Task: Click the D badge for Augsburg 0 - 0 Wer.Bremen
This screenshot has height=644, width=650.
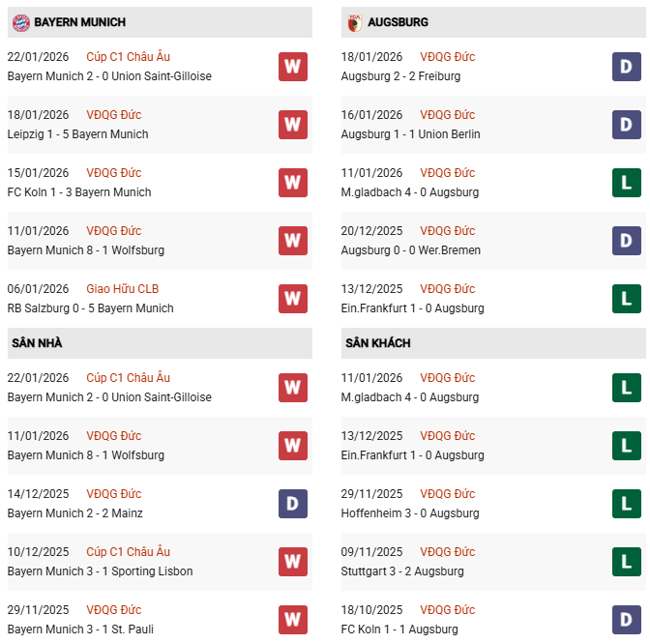Action: click(x=627, y=241)
